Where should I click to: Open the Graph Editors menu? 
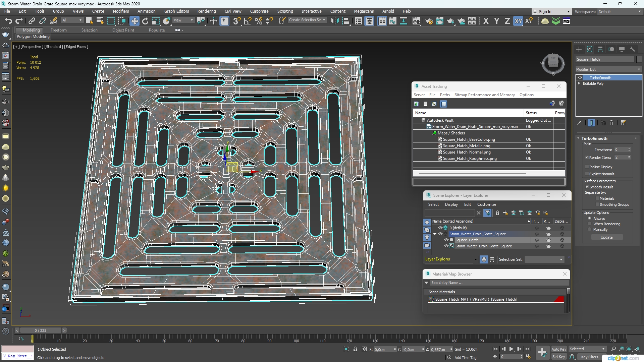(176, 11)
